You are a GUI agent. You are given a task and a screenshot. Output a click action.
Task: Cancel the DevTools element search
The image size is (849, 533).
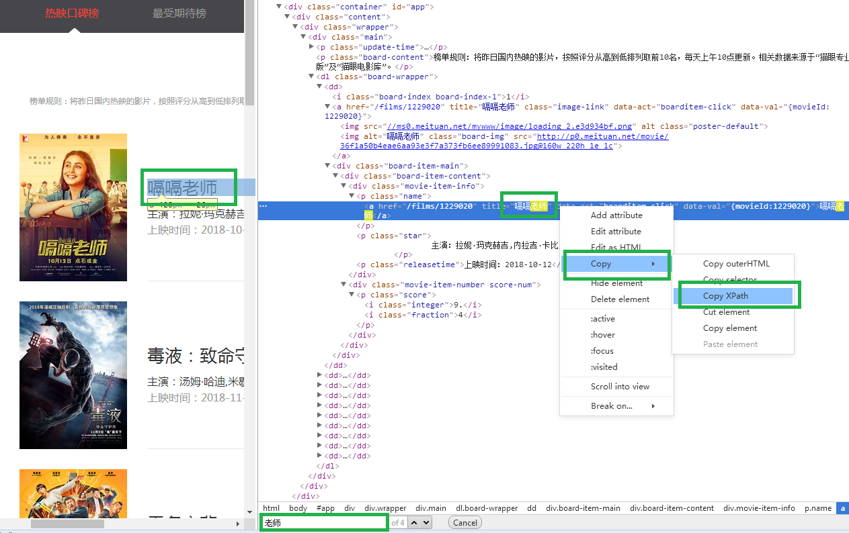click(x=465, y=523)
